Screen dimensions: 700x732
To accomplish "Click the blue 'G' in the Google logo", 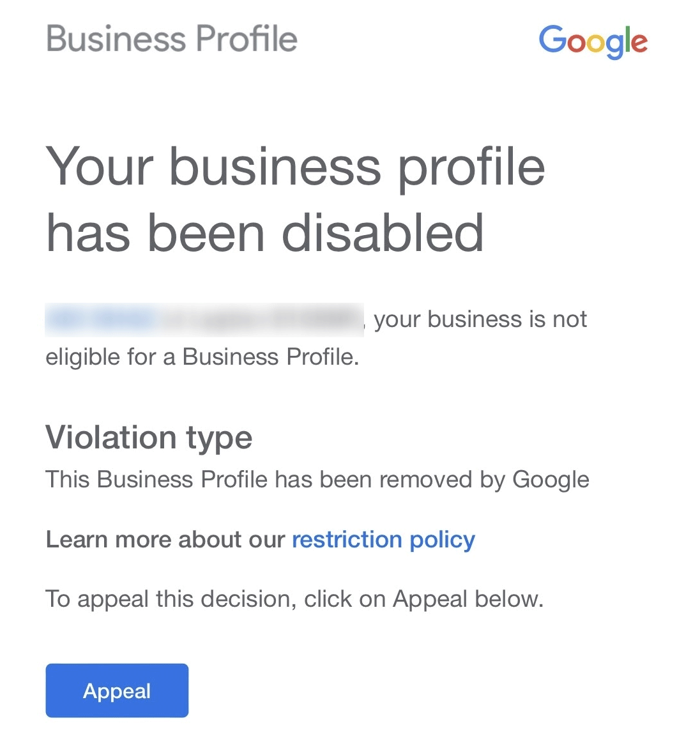I will [x=552, y=40].
